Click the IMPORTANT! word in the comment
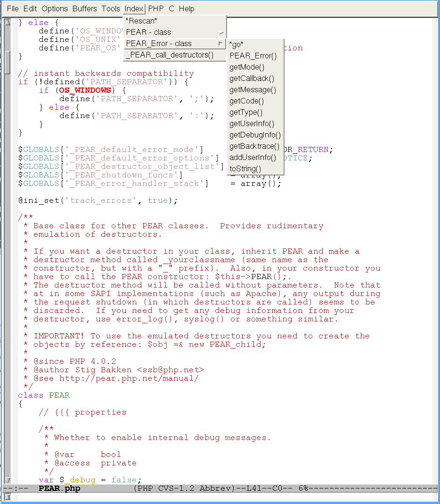The height and width of the screenshot is (504, 440). pyautogui.click(x=59, y=336)
